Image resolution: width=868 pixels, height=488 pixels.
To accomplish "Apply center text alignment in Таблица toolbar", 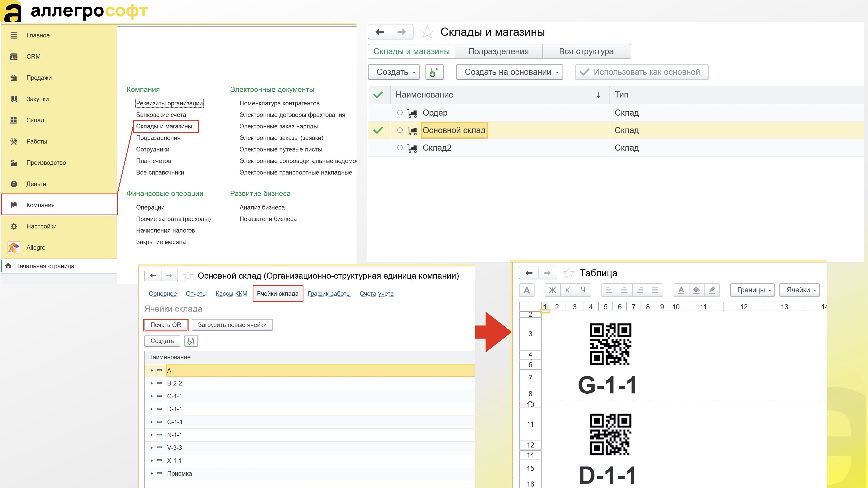I will coord(624,290).
